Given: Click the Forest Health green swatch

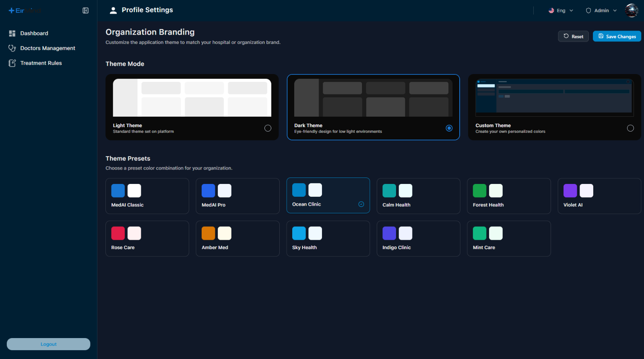Looking at the screenshot, I should pos(480,191).
